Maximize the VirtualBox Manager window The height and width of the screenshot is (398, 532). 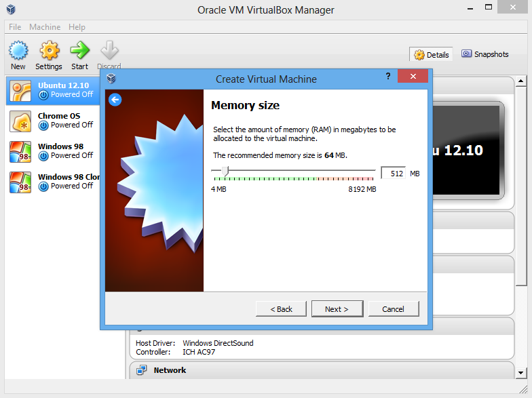pos(489,7)
